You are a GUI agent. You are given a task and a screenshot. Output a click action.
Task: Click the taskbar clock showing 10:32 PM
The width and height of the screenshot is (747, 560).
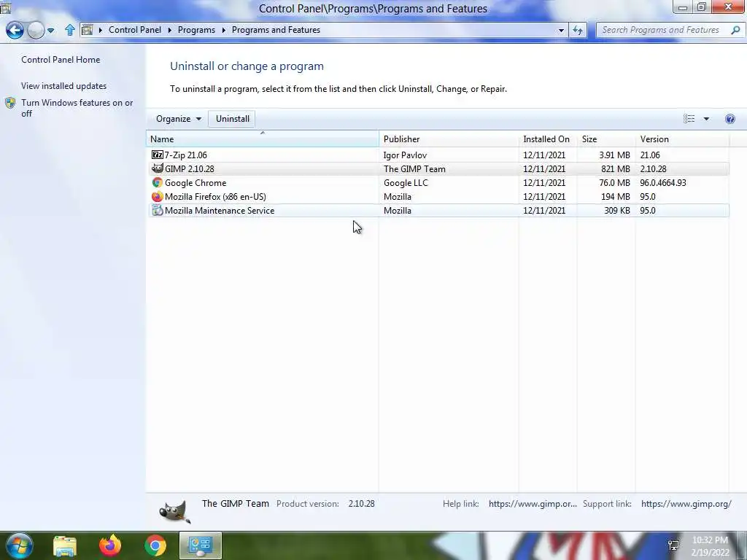710,546
